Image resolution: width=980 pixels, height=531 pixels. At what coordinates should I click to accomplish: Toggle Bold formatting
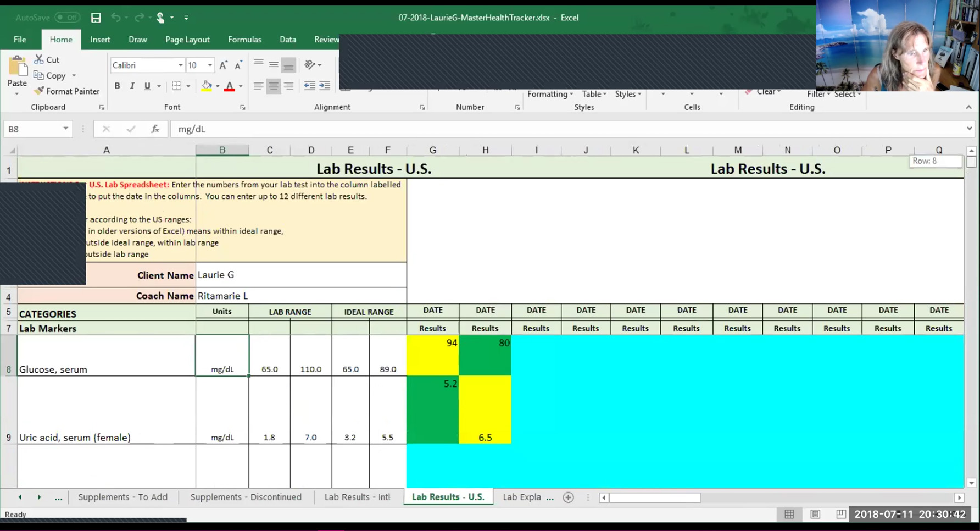[117, 86]
